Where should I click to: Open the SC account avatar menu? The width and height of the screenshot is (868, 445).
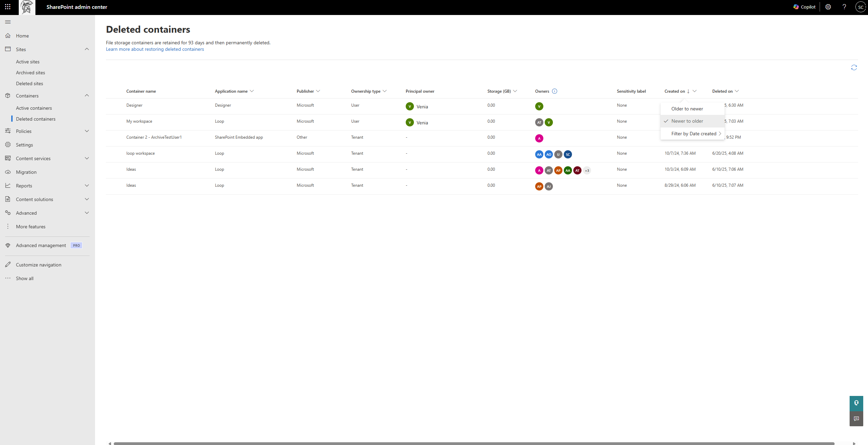point(860,7)
